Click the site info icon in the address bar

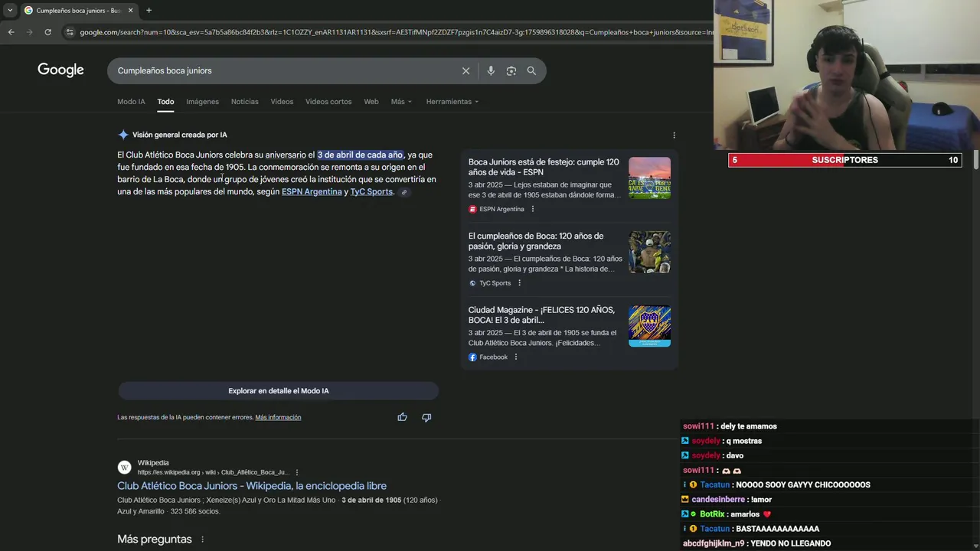click(x=70, y=32)
